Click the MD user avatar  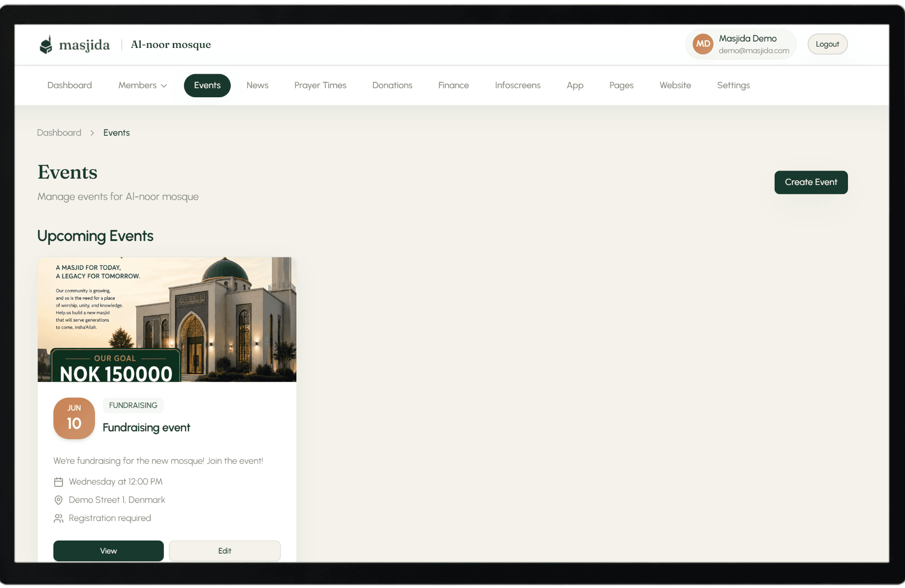[703, 44]
